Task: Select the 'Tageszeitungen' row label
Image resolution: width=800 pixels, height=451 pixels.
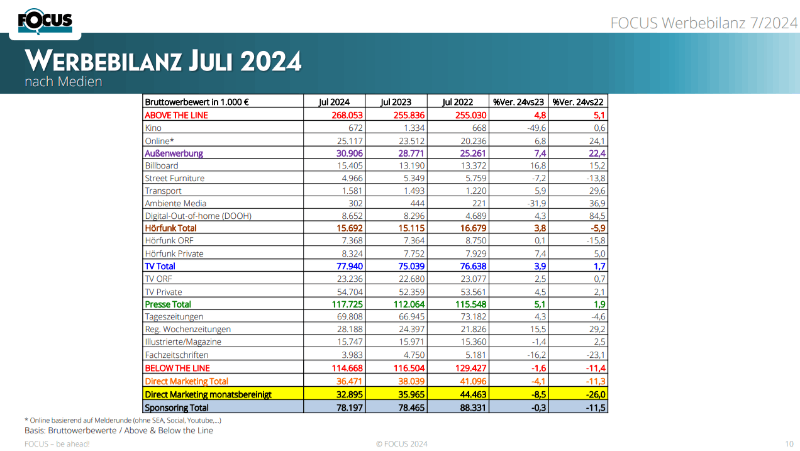Action: (174, 317)
